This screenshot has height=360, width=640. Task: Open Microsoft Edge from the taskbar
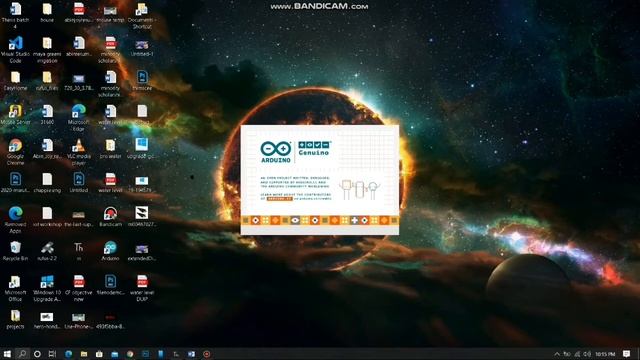tap(69, 354)
